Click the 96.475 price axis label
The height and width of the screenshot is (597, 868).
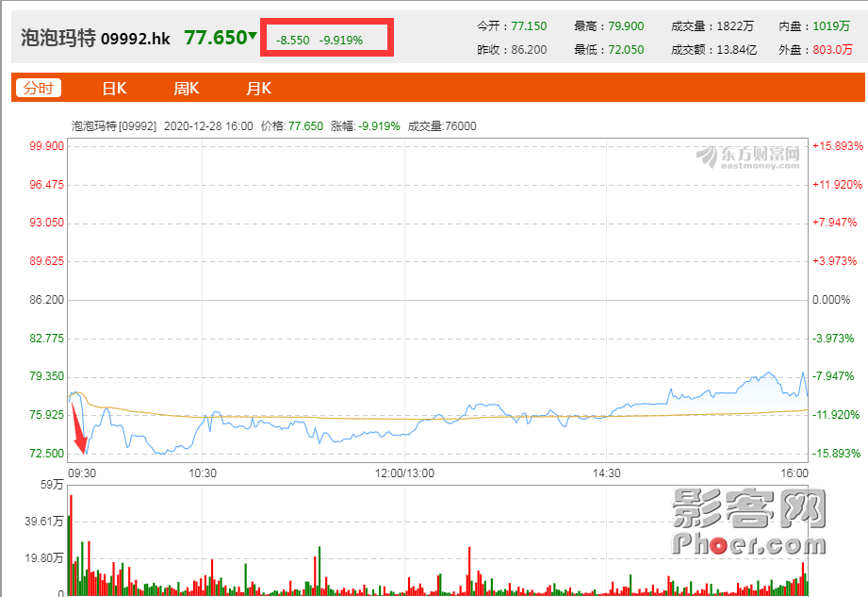click(46, 185)
